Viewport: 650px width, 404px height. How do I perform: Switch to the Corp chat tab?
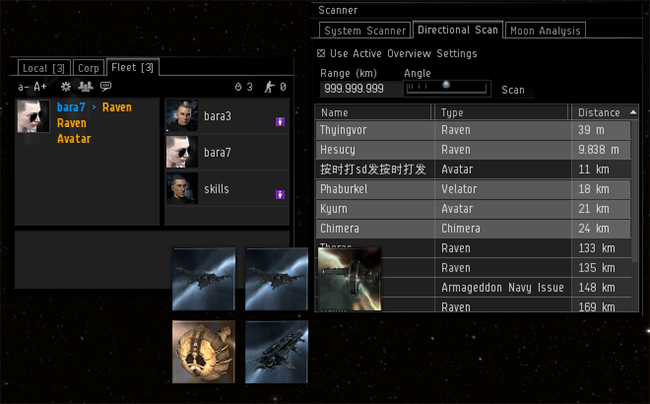point(88,68)
